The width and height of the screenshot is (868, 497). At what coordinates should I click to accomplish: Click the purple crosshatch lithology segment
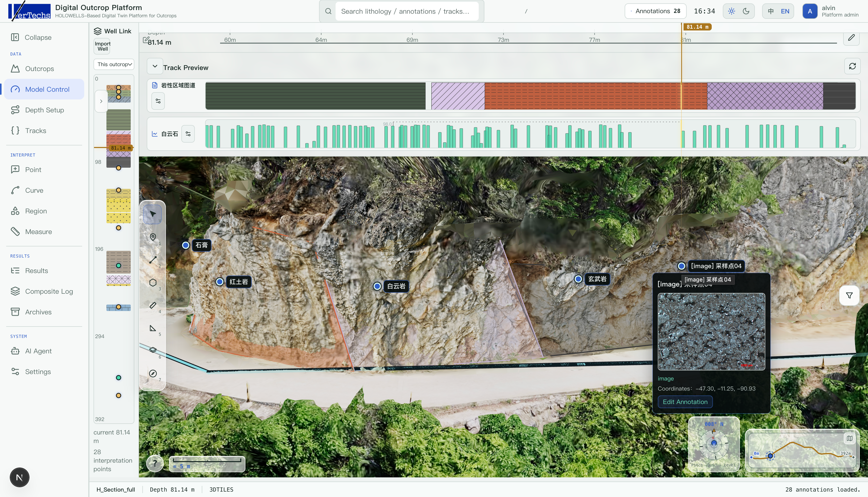click(x=765, y=96)
